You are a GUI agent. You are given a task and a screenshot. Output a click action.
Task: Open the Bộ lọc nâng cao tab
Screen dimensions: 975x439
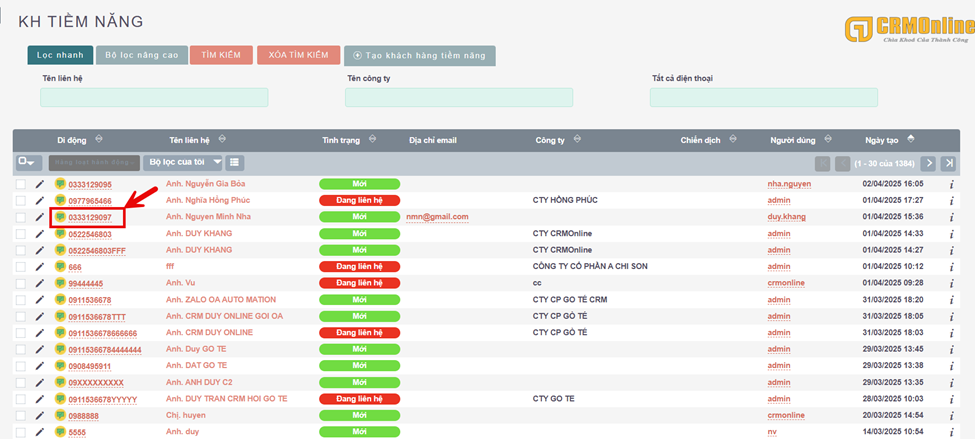pos(141,56)
